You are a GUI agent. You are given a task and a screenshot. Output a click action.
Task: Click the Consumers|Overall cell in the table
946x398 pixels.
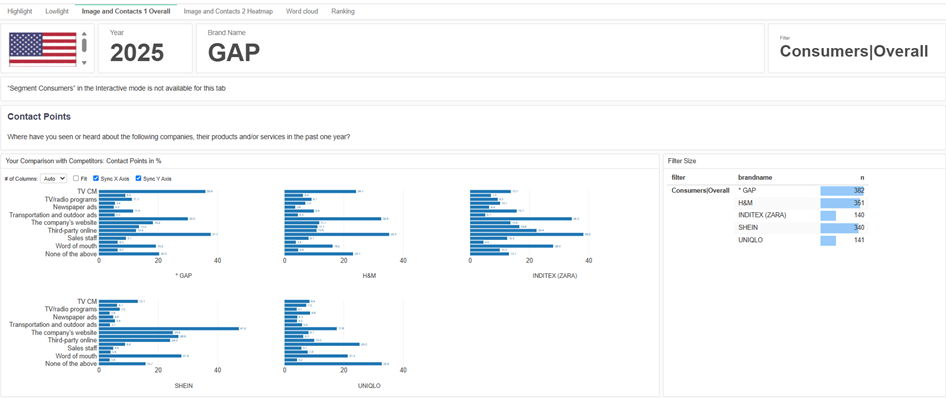tap(700, 191)
